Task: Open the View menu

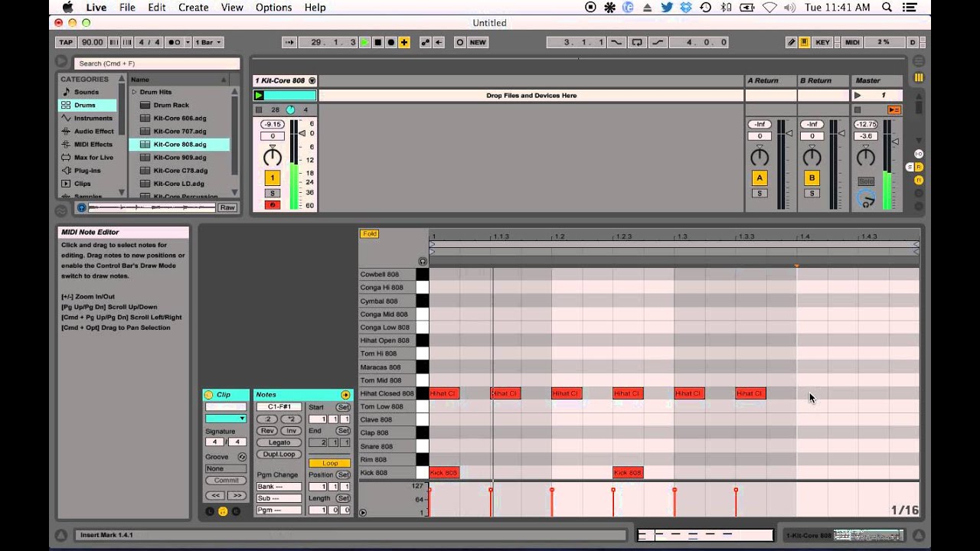Action: 232,8
